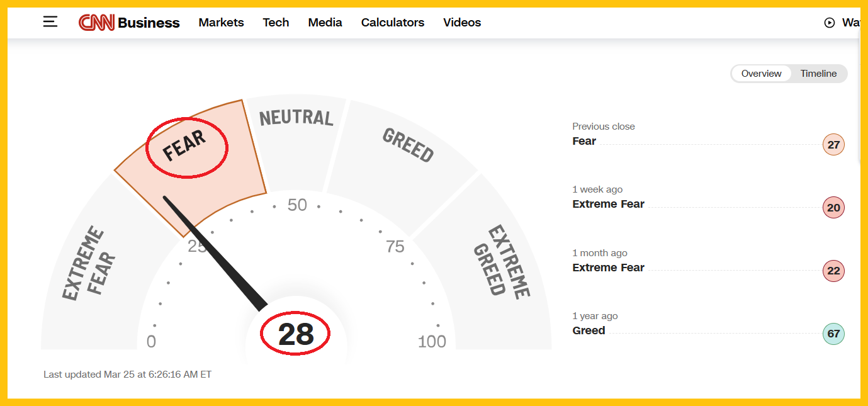Open the Markets menu

tap(221, 23)
